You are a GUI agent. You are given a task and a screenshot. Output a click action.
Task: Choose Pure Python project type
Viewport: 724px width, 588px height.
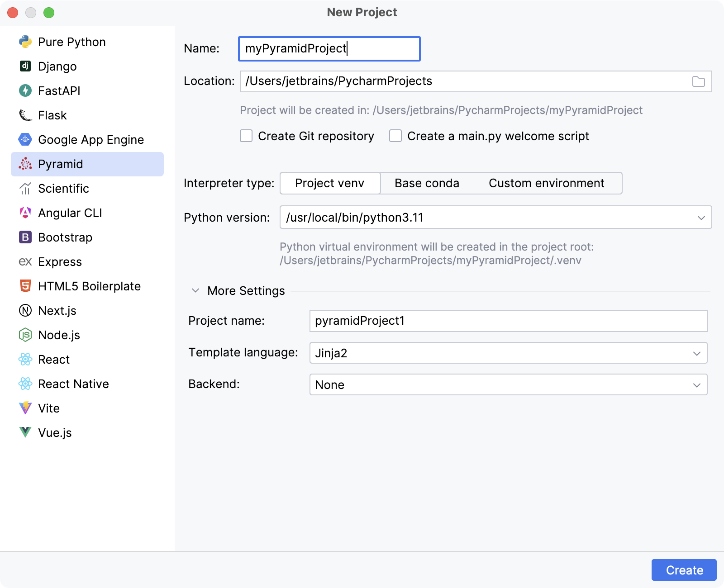coord(87,42)
